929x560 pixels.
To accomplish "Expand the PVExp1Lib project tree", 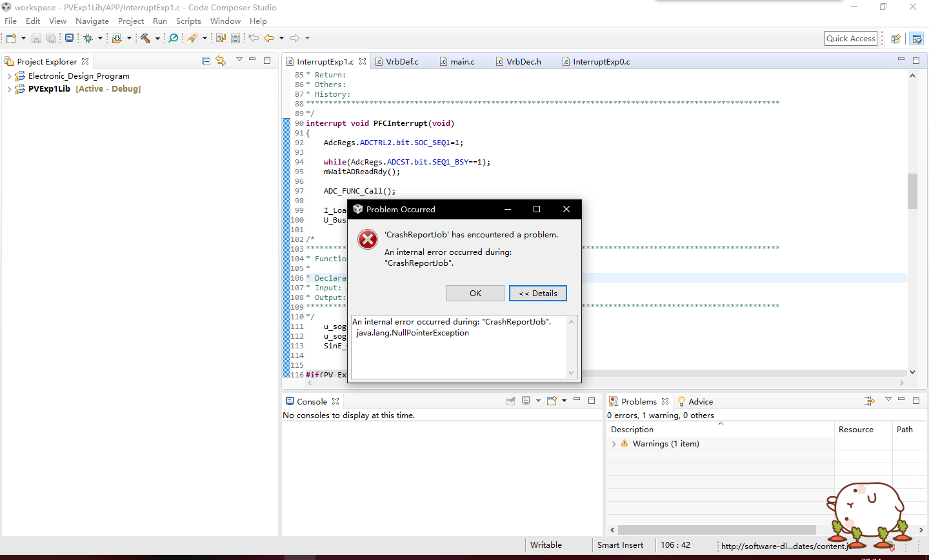I will click(x=9, y=89).
